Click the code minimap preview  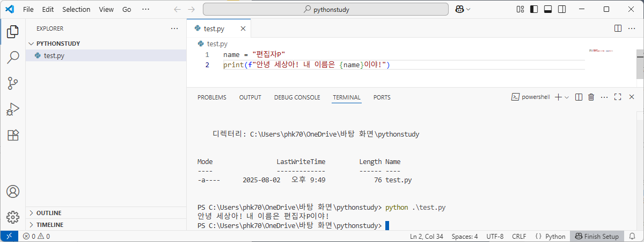click(x=600, y=51)
